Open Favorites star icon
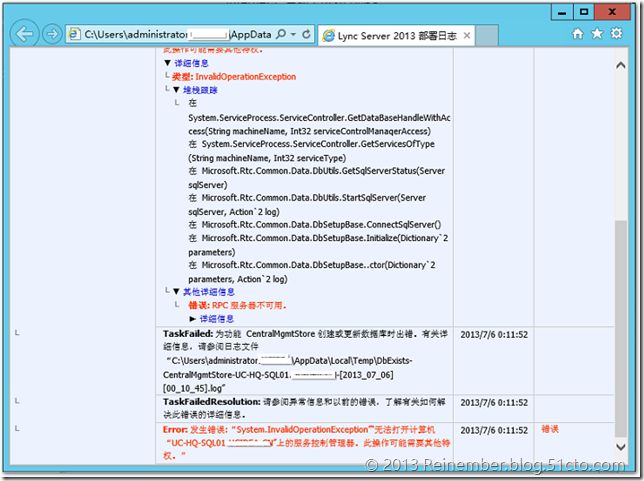This screenshot has width=644, height=481. coord(597,34)
